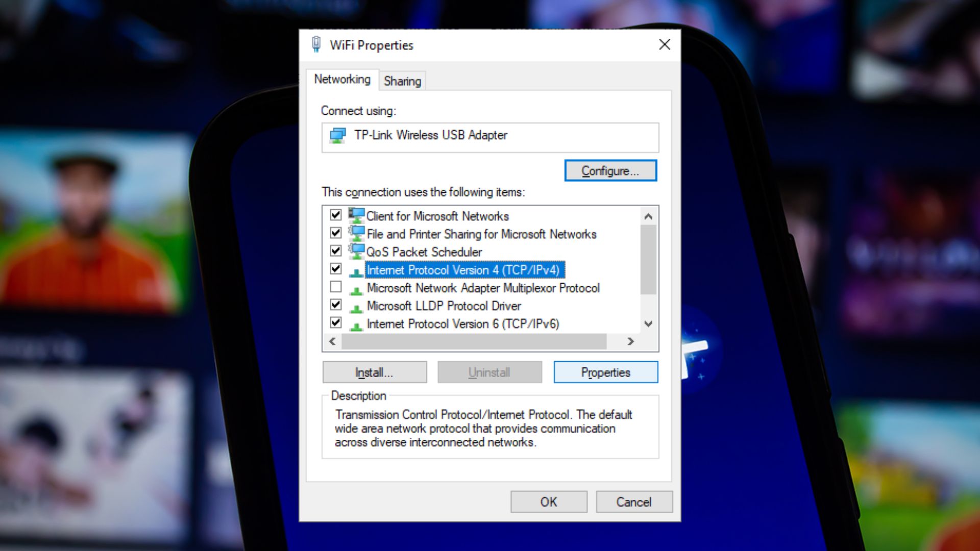The image size is (980, 551).
Task: Click the IPv4 protocol icon
Action: pyautogui.click(x=356, y=271)
